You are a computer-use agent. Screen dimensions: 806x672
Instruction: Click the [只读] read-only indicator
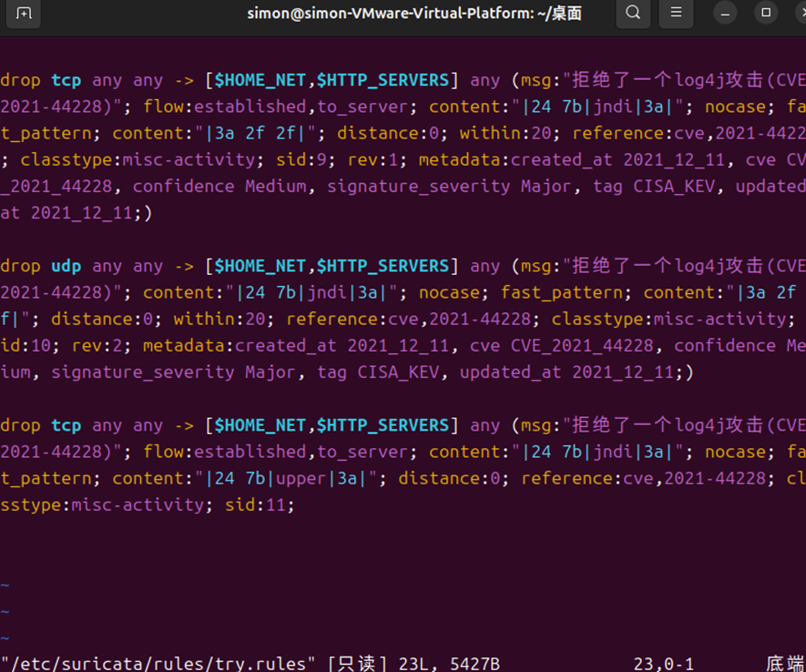pyautogui.click(x=358, y=664)
